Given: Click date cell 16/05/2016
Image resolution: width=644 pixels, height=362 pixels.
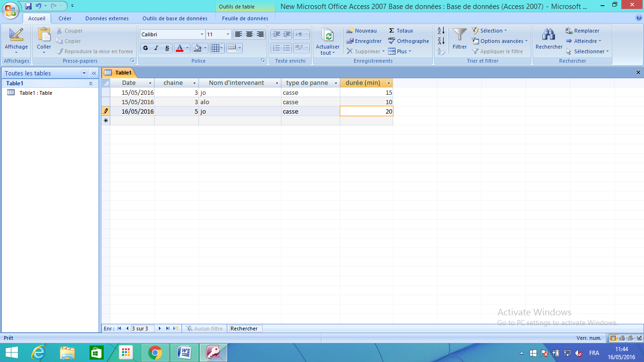Looking at the screenshot, I should point(132,111).
